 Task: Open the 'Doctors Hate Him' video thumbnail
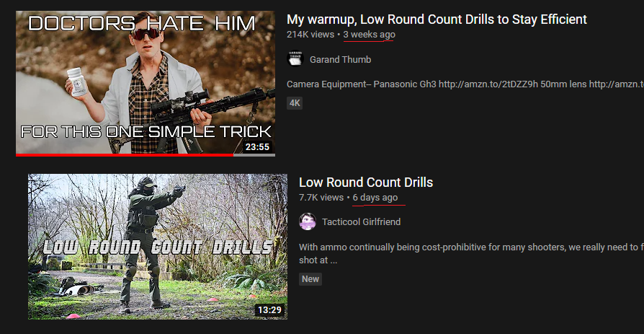(146, 83)
